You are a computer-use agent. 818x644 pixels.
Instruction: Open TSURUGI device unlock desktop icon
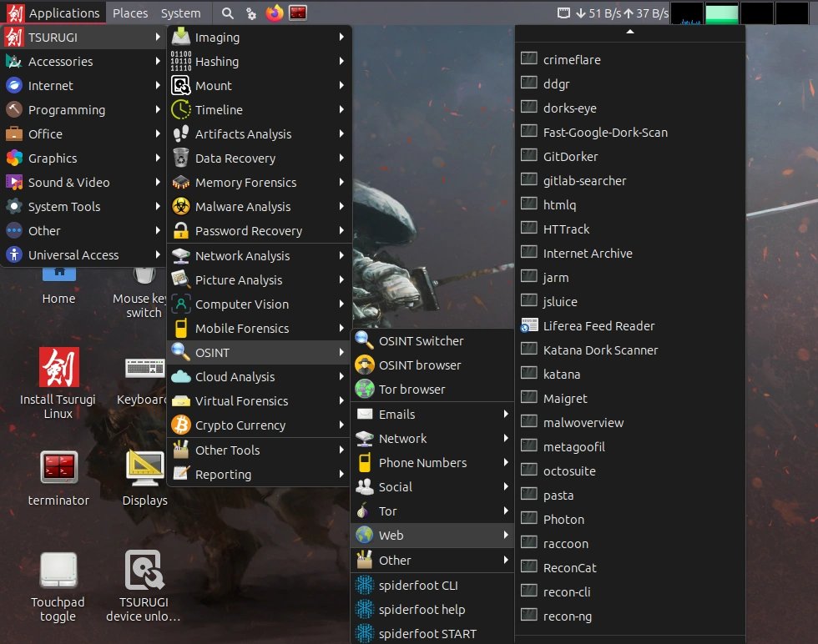(x=144, y=586)
